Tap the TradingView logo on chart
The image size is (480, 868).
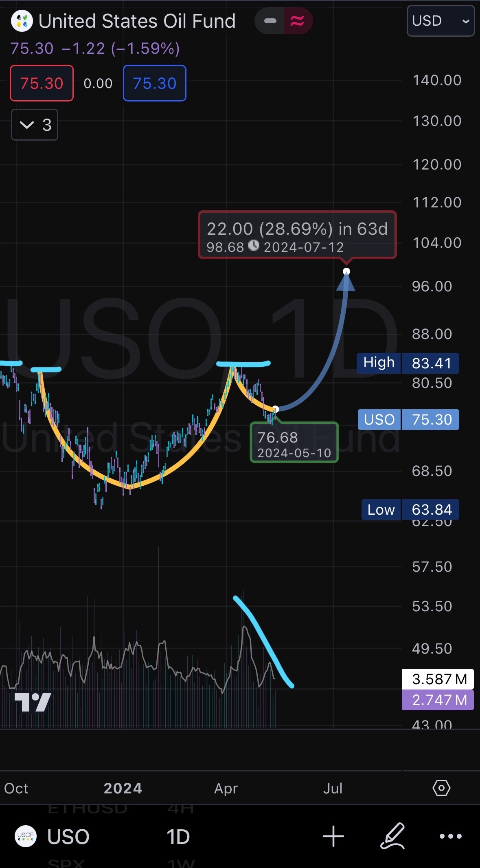[33, 702]
